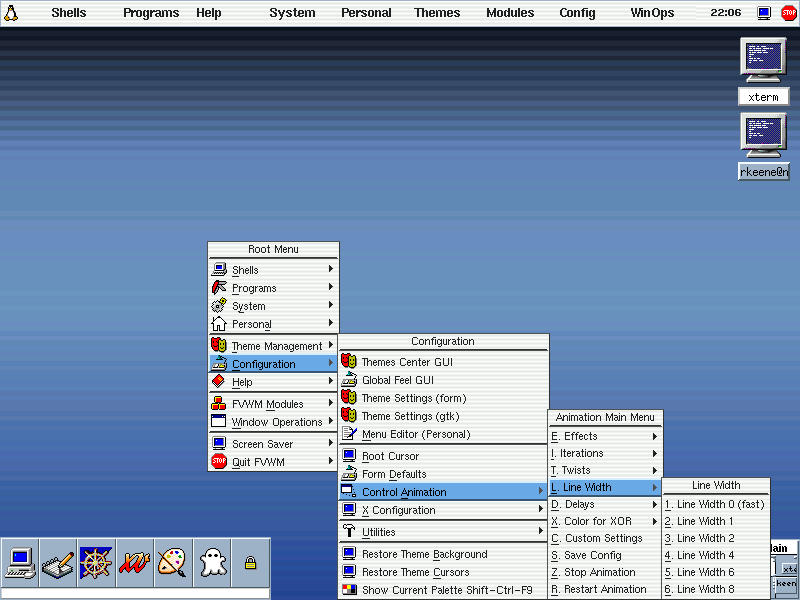Open the Themes menu in the top bar
The width and height of the screenshot is (800, 600).
pos(437,13)
